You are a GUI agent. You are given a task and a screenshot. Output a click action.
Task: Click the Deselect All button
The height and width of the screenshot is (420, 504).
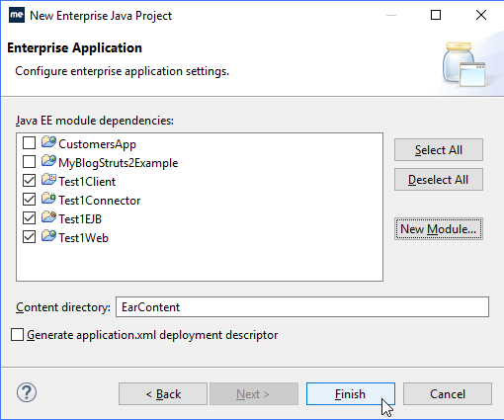pyautogui.click(x=439, y=180)
